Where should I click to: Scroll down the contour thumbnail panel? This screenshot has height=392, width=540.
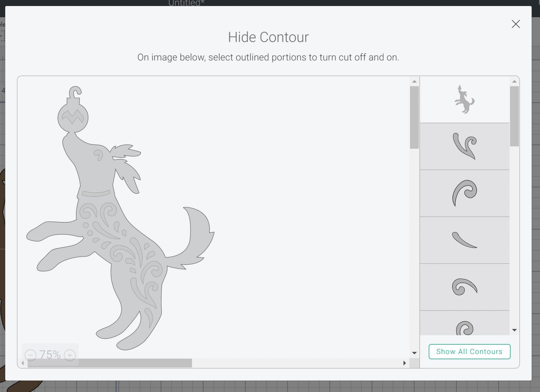pyautogui.click(x=514, y=330)
